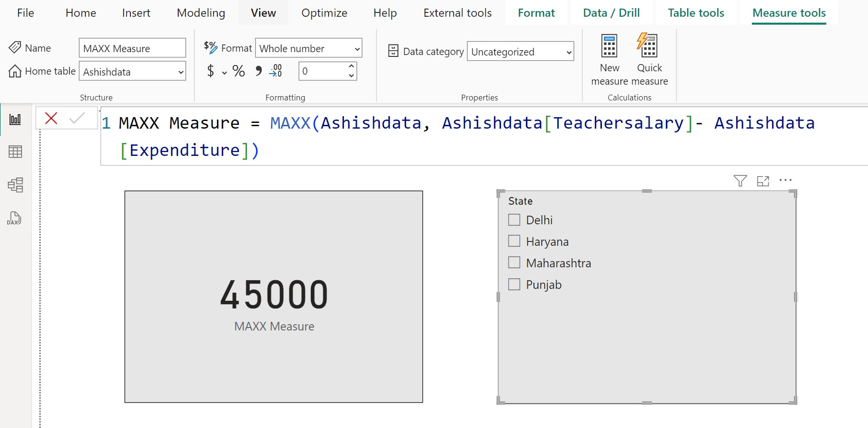
Task: Switch to the Modeling ribbon tab
Action: pos(201,13)
